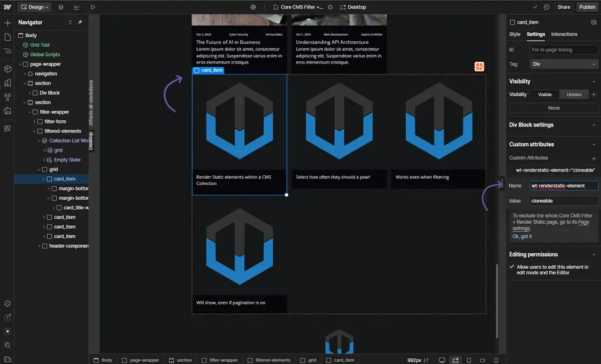Open the CMS database icon in top bar
This screenshot has width=601, height=364.
(61, 7)
